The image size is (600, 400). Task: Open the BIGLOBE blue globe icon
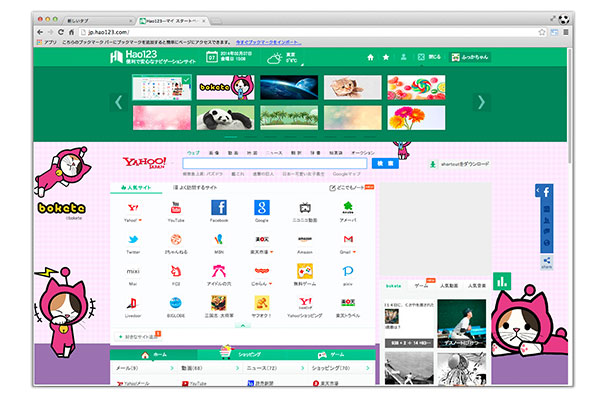(x=176, y=303)
